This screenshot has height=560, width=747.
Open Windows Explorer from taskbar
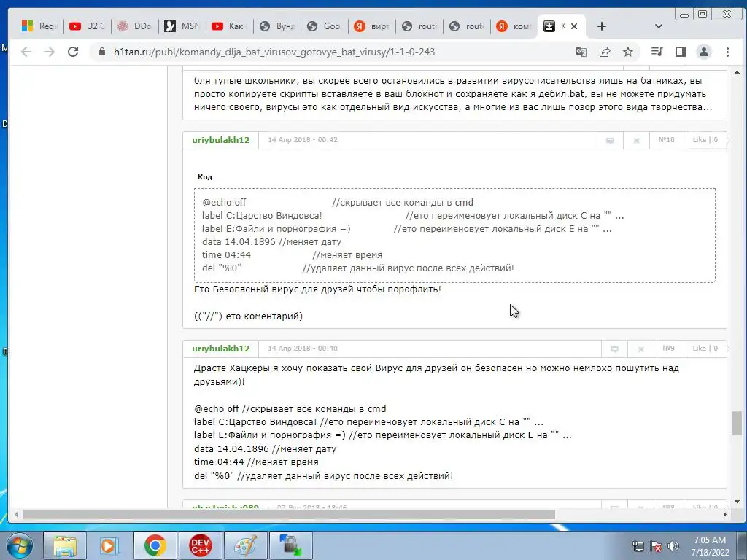click(x=65, y=545)
